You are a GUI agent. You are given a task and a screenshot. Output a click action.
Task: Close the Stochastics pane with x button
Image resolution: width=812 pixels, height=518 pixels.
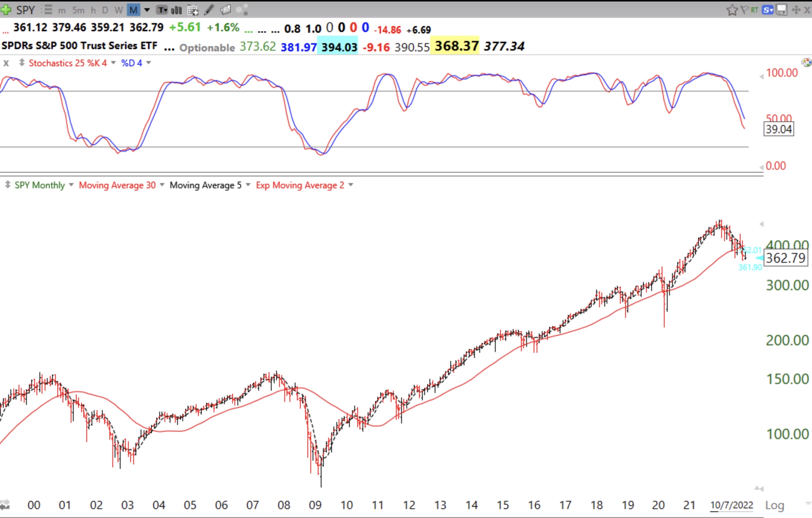tap(6, 63)
